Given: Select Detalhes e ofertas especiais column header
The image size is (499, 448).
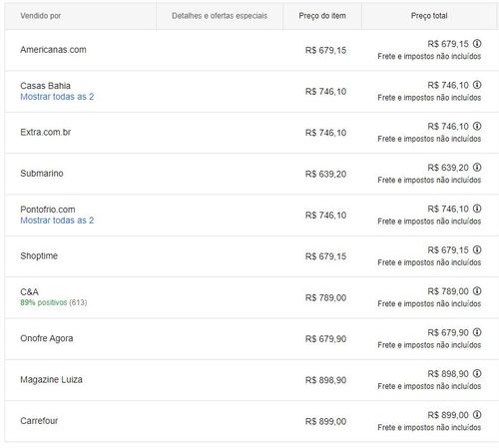Looking at the screenshot, I should [220, 16].
